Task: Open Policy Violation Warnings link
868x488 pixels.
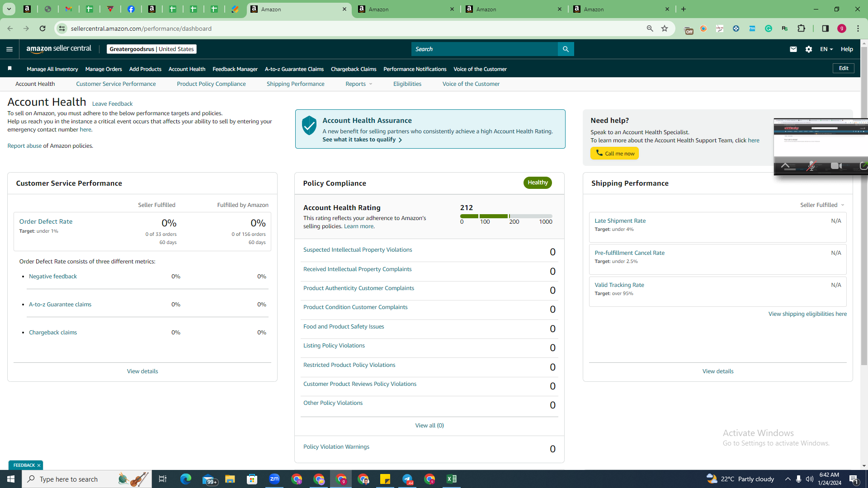Action: (x=336, y=447)
